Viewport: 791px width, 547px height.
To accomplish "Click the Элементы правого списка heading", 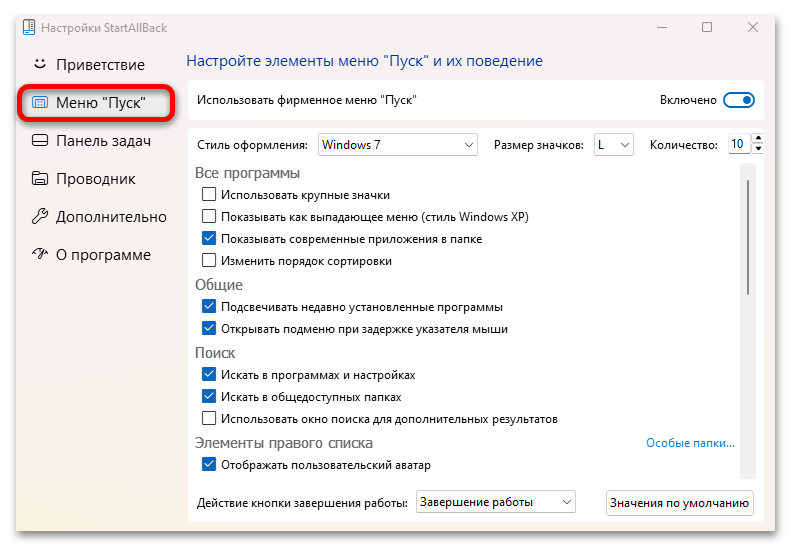I will (x=284, y=443).
